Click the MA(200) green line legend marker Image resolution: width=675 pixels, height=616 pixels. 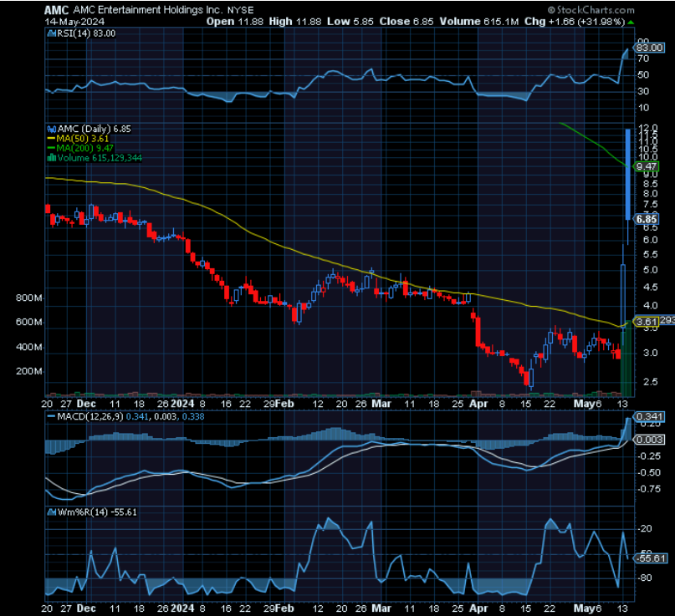[50, 147]
